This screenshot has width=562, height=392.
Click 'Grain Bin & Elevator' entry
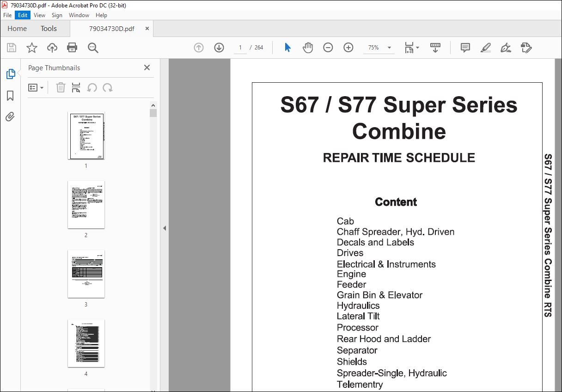[x=379, y=295]
